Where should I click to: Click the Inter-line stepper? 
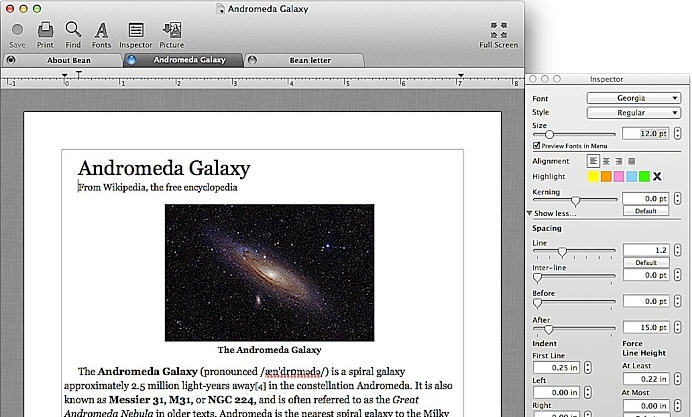coord(677,275)
